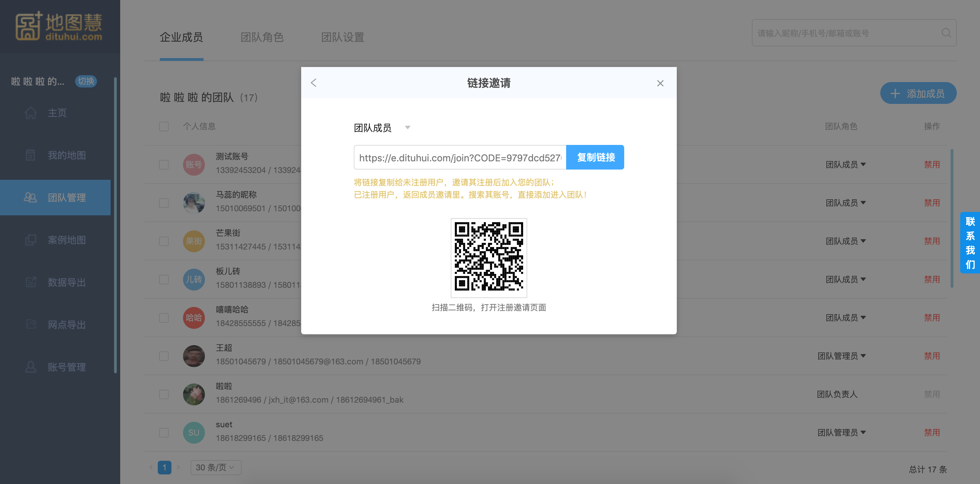
Task: Check the box for 马蕊的昵称
Action: pos(164,203)
